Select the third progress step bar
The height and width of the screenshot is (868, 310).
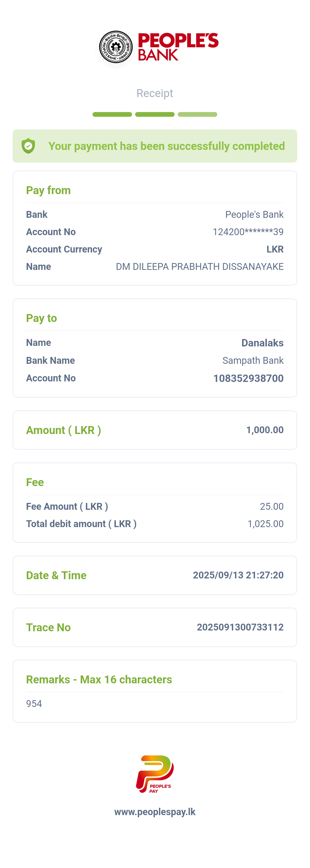click(x=197, y=115)
